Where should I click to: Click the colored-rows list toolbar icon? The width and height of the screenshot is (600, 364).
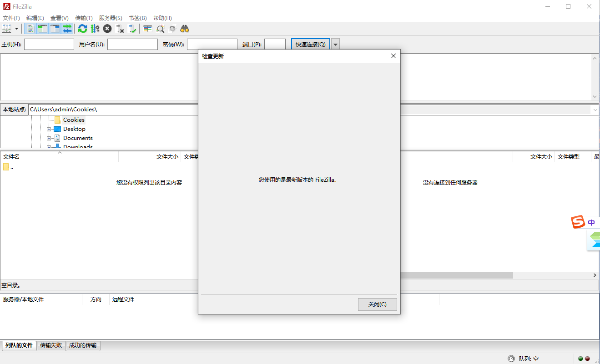[147, 29]
